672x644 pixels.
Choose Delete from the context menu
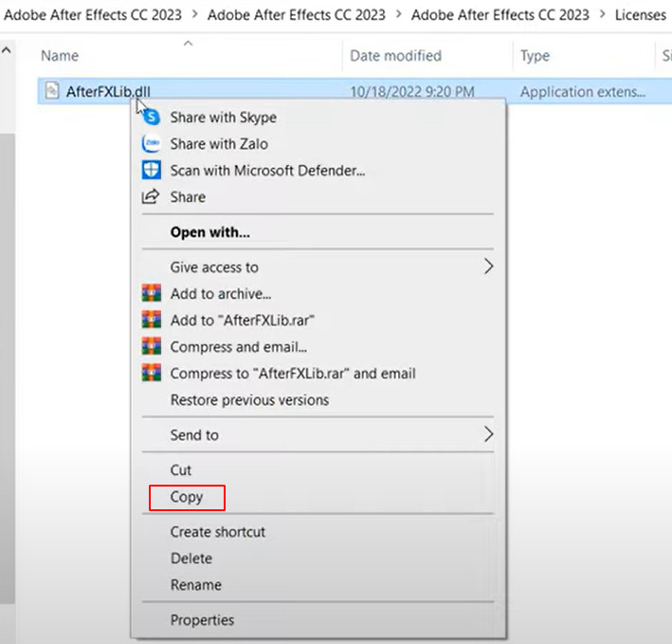(191, 559)
